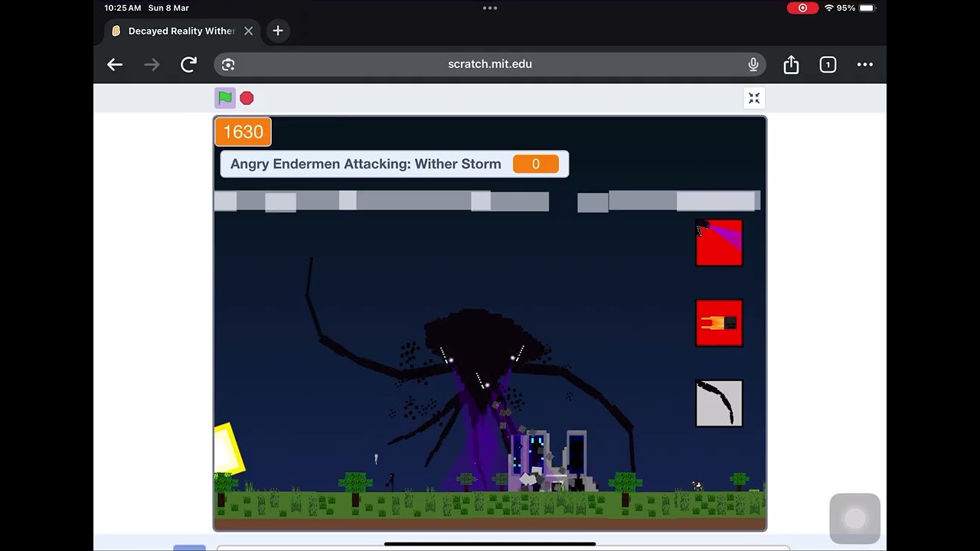Activate the black tentacle attack button

[x=719, y=403]
